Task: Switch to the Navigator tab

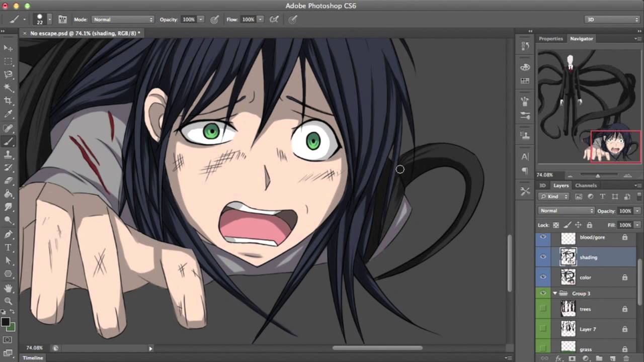Action: tap(581, 39)
